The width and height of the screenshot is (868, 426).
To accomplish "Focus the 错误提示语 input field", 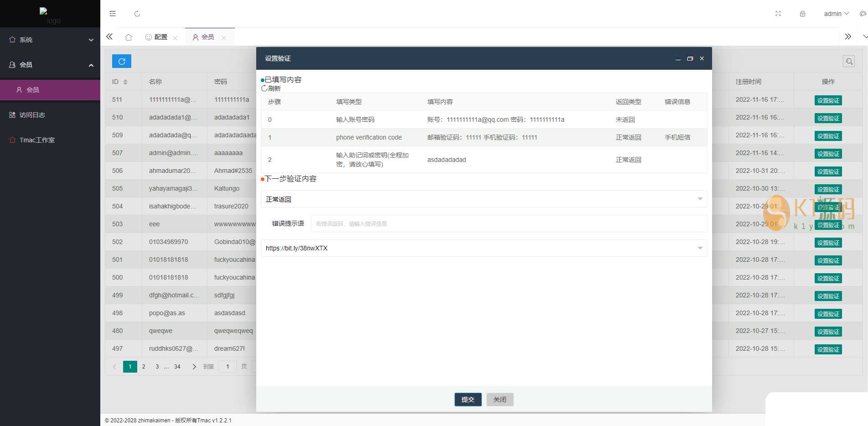I will [x=509, y=223].
